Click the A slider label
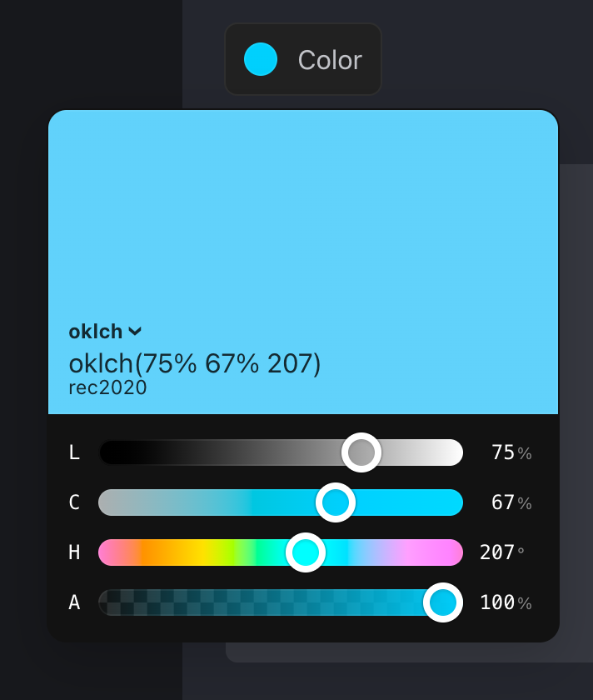 click(73, 602)
